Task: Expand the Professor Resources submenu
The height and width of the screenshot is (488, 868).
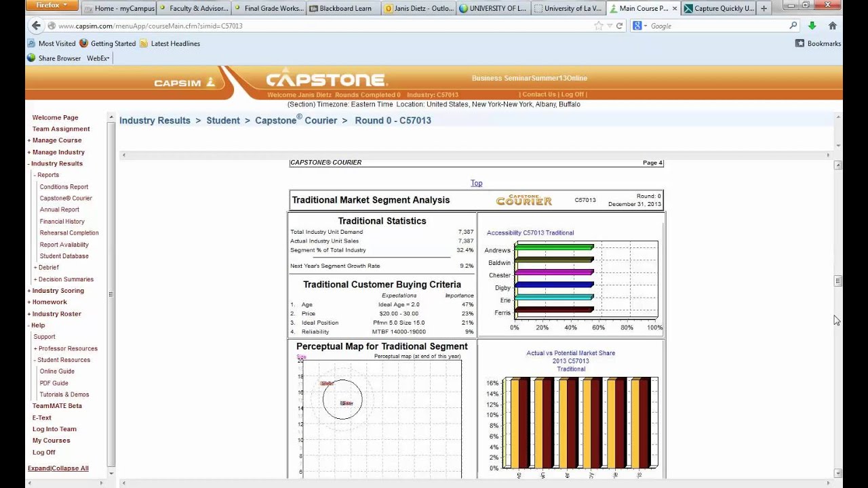Action: tap(66, 348)
